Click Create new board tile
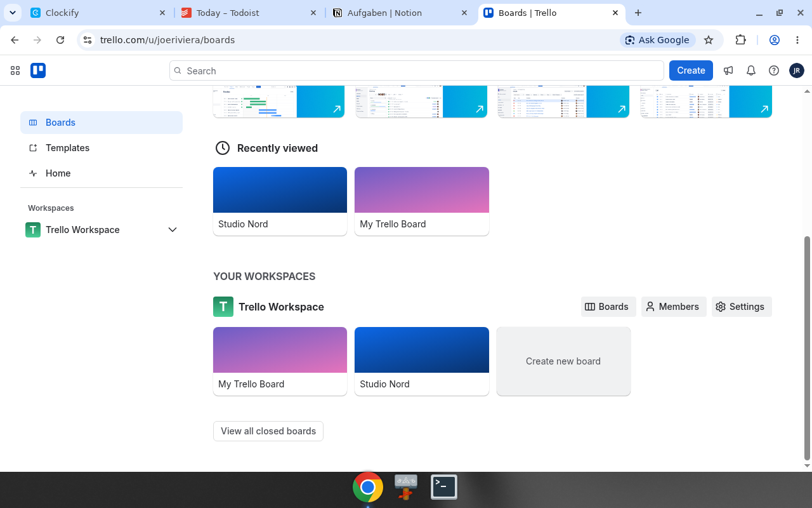Image resolution: width=812 pixels, height=508 pixels. coord(563,361)
